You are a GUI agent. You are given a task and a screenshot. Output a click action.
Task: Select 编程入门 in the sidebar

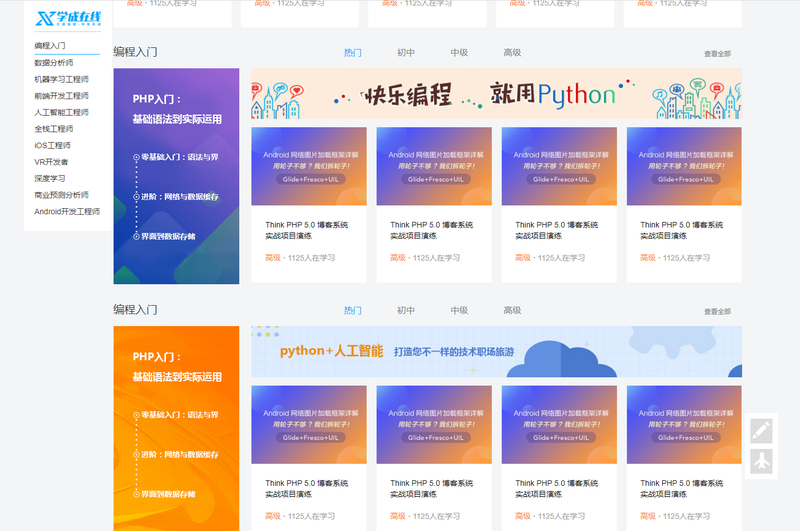click(50, 45)
